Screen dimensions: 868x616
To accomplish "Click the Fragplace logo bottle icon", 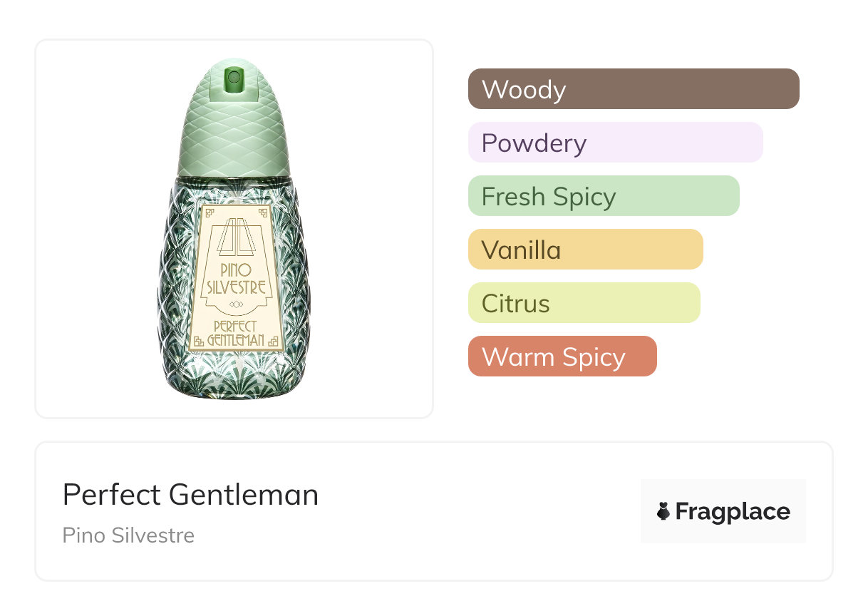I will pos(663,511).
